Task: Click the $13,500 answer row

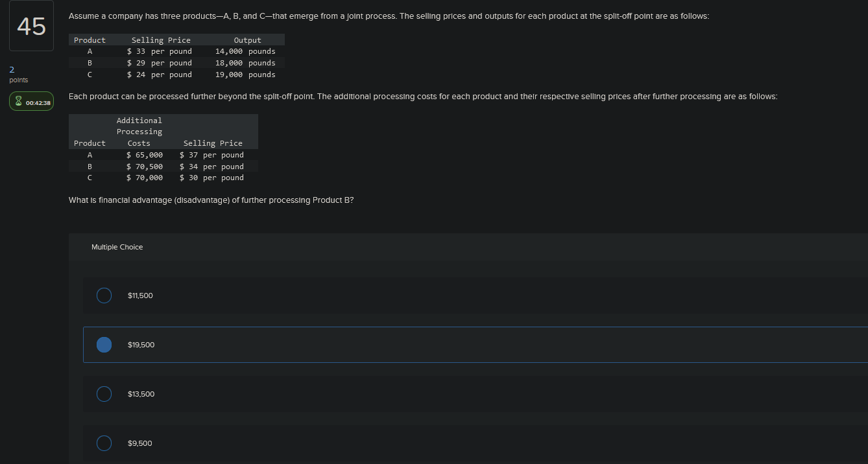Action: 389,393
